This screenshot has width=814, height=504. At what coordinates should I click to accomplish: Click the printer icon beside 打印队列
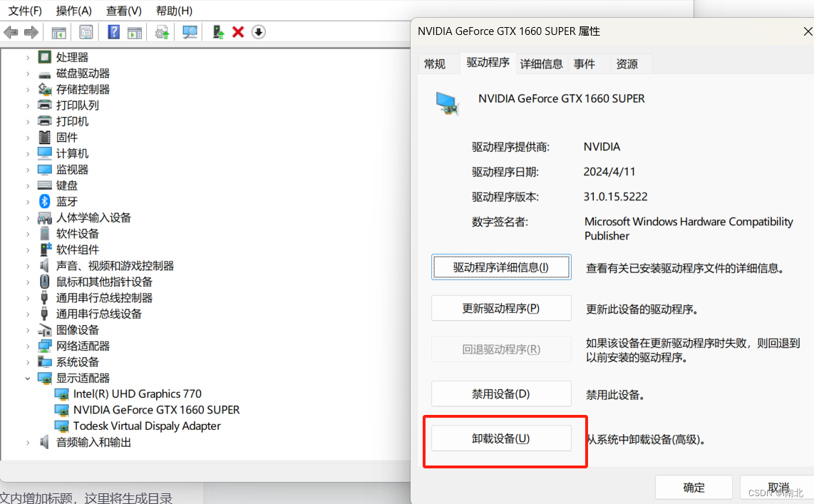[45, 105]
